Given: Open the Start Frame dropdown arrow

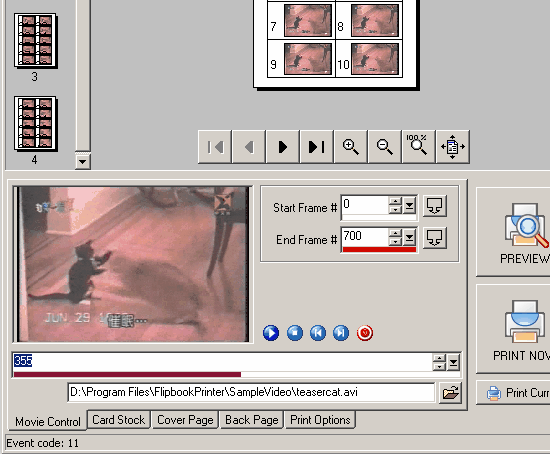Looking at the screenshot, I should (x=409, y=206).
